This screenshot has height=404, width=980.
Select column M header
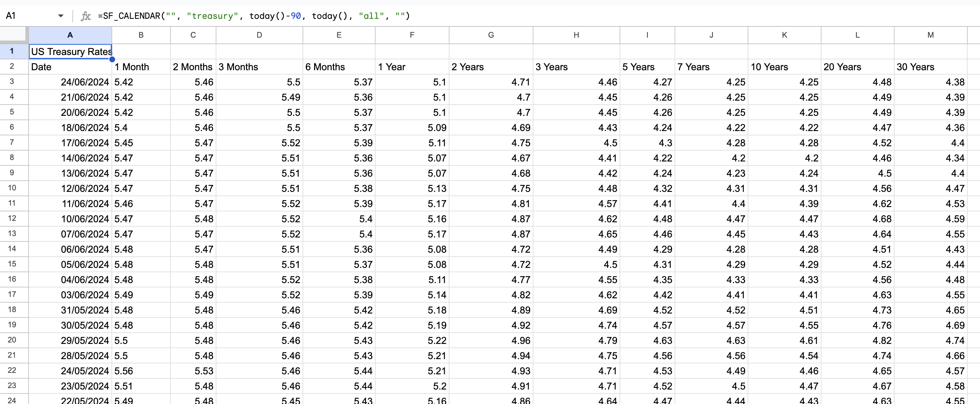930,35
